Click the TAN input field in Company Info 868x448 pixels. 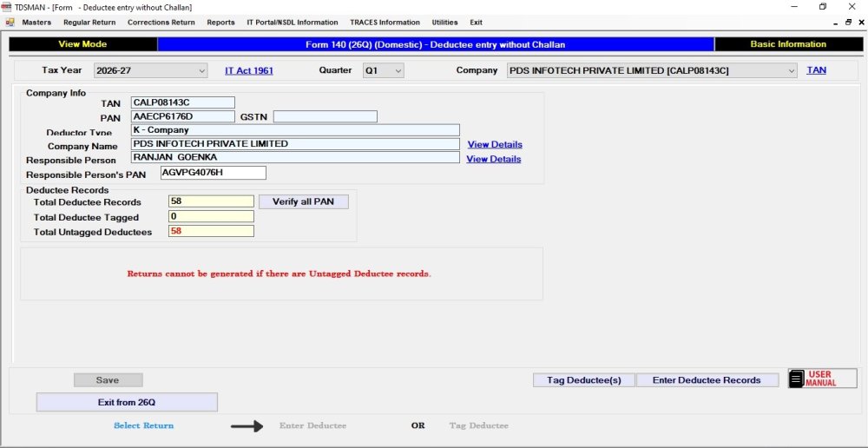coord(183,102)
